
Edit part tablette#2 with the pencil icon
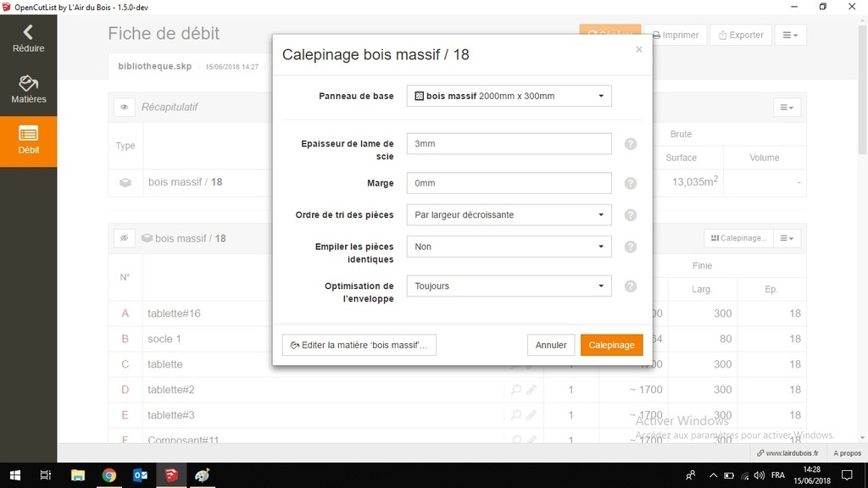click(531, 390)
